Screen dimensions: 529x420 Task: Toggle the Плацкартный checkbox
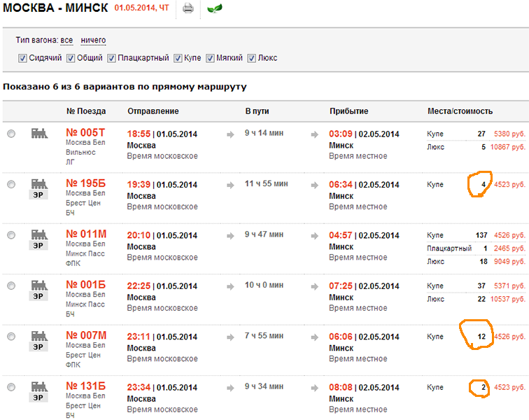pyautogui.click(x=112, y=58)
